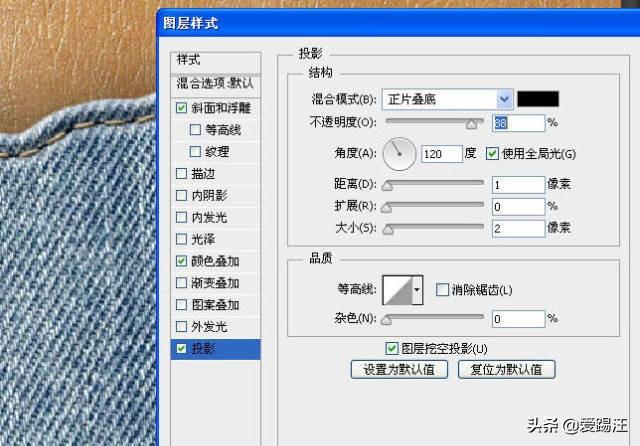Click the 杂色 percent value field
The image size is (640, 446).
(x=518, y=319)
